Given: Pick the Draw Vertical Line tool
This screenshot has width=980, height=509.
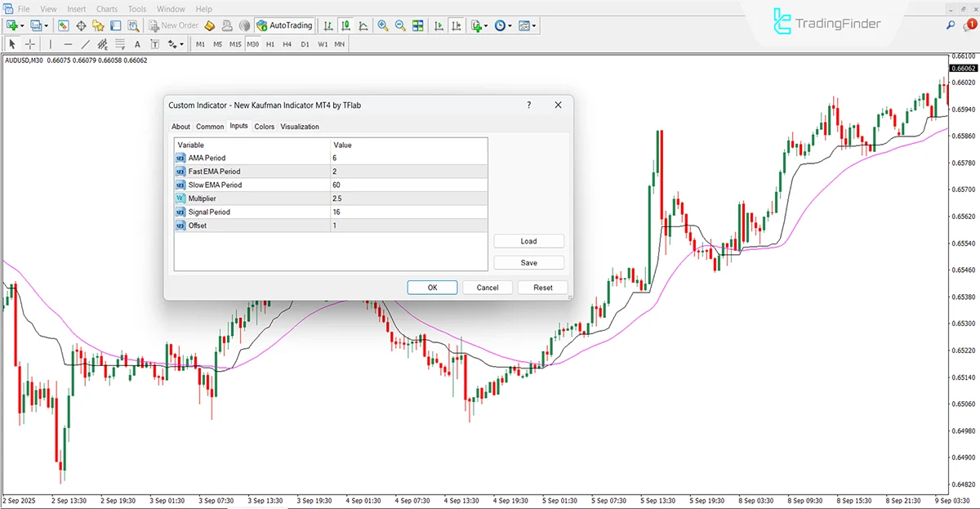Looking at the screenshot, I should (49, 44).
